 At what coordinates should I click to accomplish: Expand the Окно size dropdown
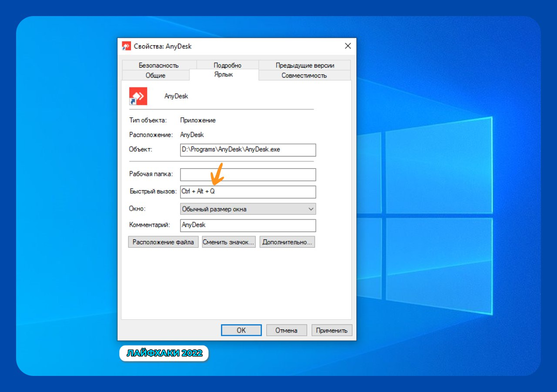coord(248,209)
